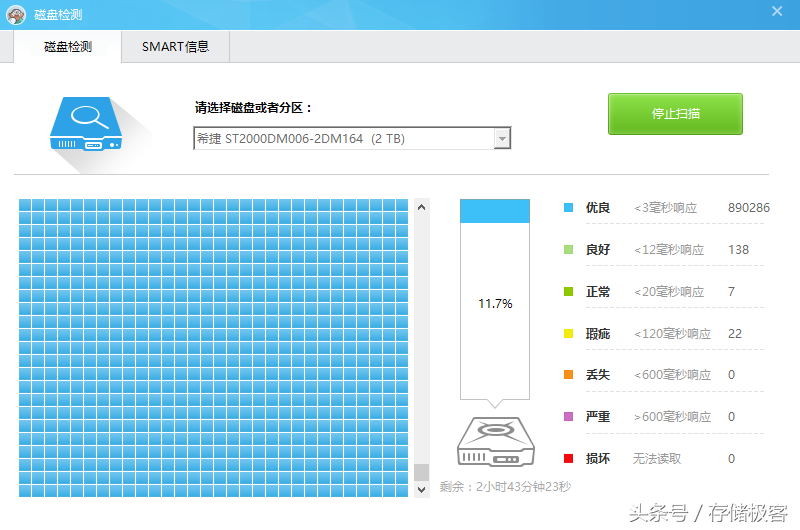Screen dimensions: 800x530
Task: Click the gray scrollbar thumb beside grid
Action: tap(421, 472)
